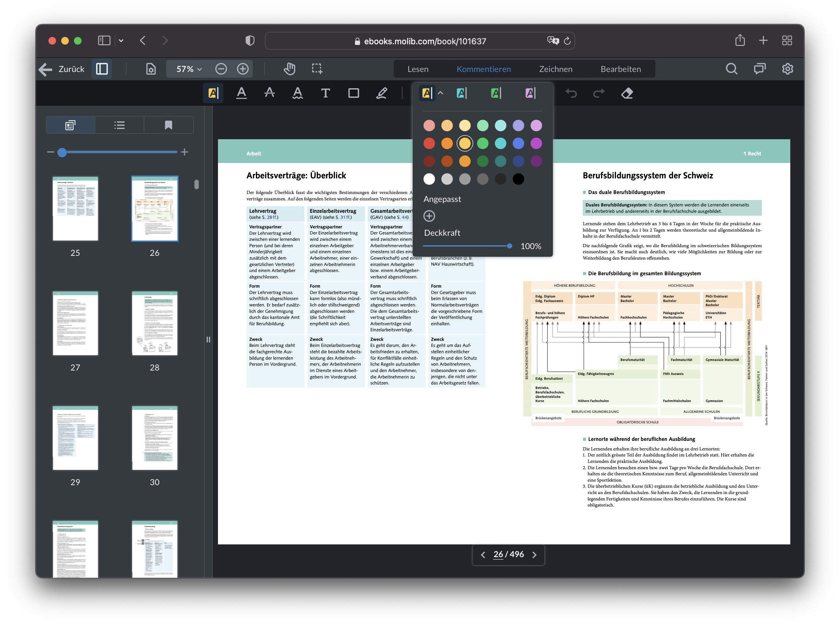
Task: Select the squiggly underline tool
Action: [297, 93]
